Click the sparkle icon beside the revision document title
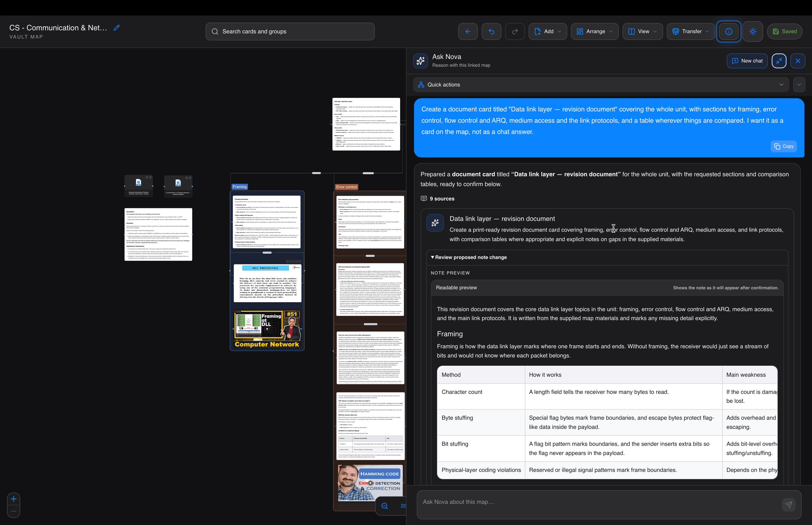 435,223
